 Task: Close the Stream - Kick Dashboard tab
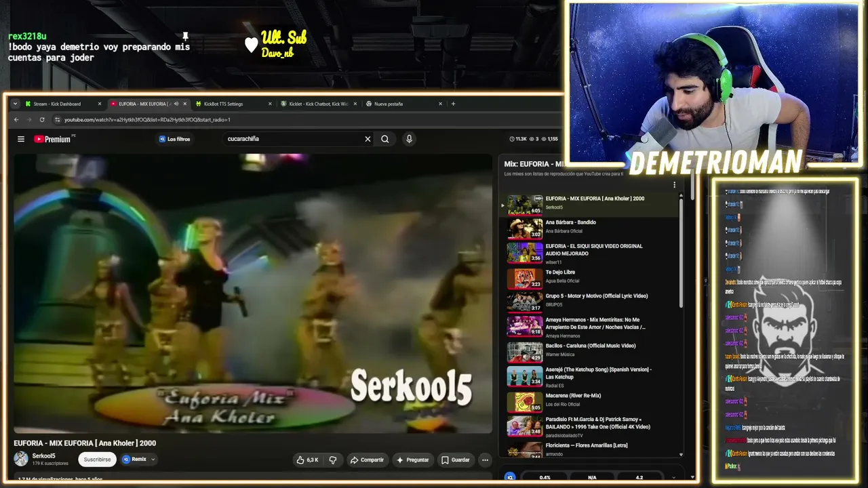[x=100, y=104]
